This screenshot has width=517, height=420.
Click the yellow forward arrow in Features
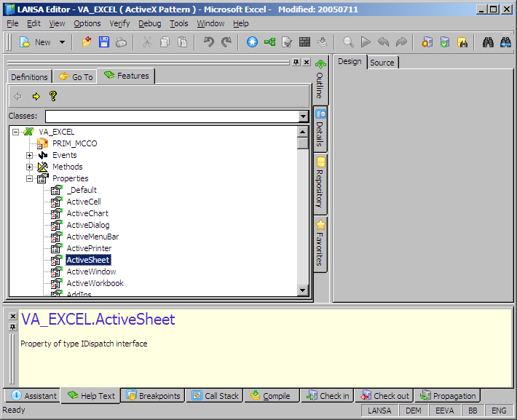click(x=36, y=96)
